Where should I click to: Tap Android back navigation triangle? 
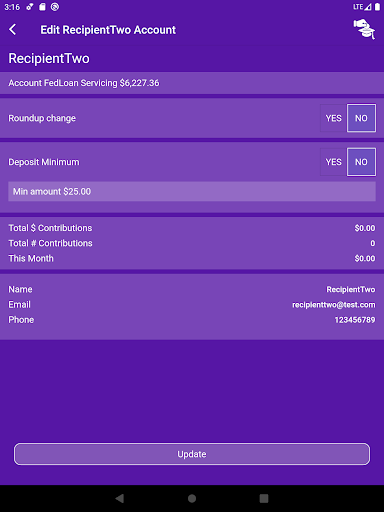120,498
